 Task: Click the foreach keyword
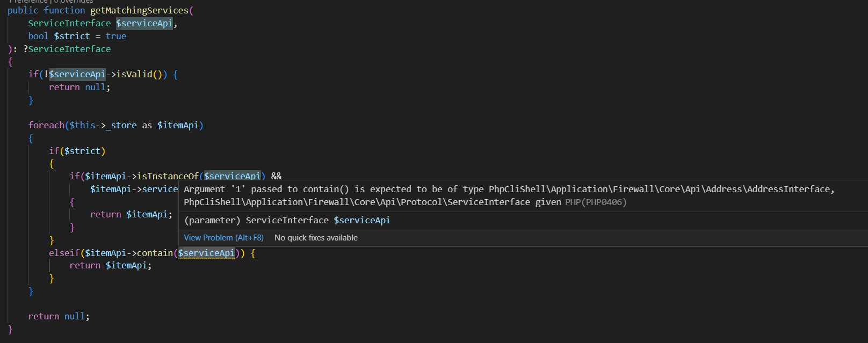[x=46, y=126]
